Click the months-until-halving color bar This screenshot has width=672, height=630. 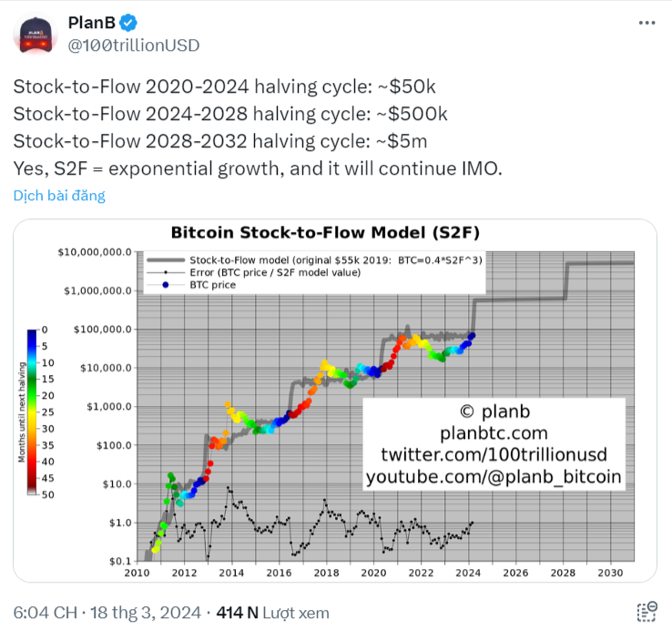tap(32, 412)
